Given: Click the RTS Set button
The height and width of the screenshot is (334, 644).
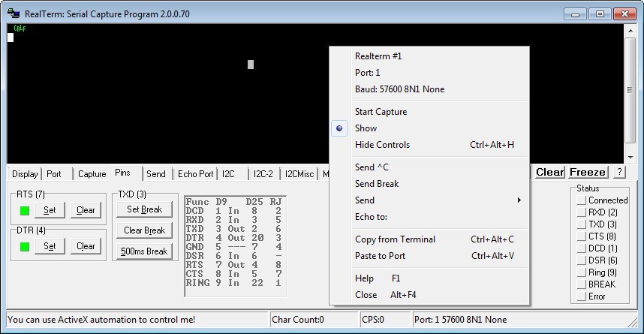Looking at the screenshot, I should [50, 210].
